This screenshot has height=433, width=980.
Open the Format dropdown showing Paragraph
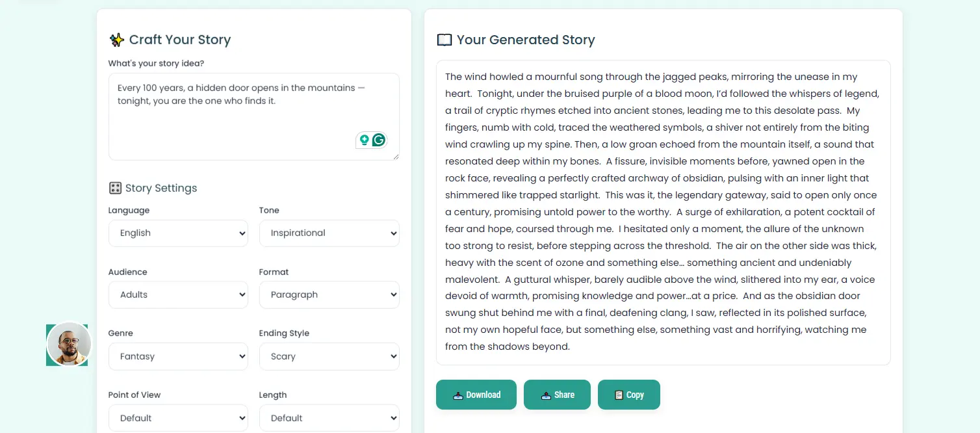click(329, 295)
